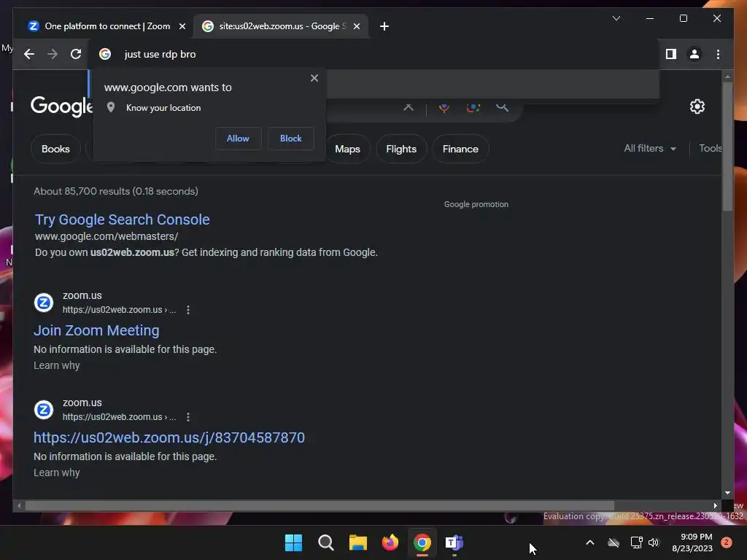Open the three-dot menu for the Join Zoom Meeting result
Viewport: 747px width, 560px height.
tap(188, 310)
